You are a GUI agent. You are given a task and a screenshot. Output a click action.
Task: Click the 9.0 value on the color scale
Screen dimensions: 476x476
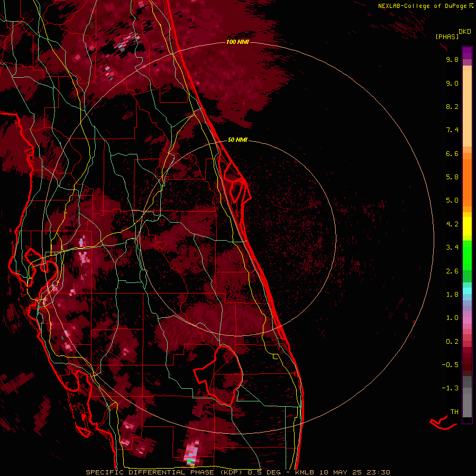click(x=452, y=84)
